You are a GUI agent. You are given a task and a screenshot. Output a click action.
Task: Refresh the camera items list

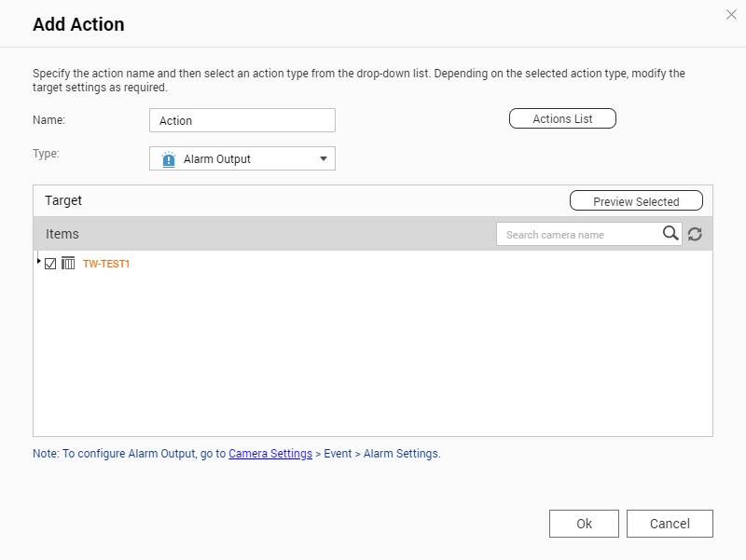pos(695,235)
